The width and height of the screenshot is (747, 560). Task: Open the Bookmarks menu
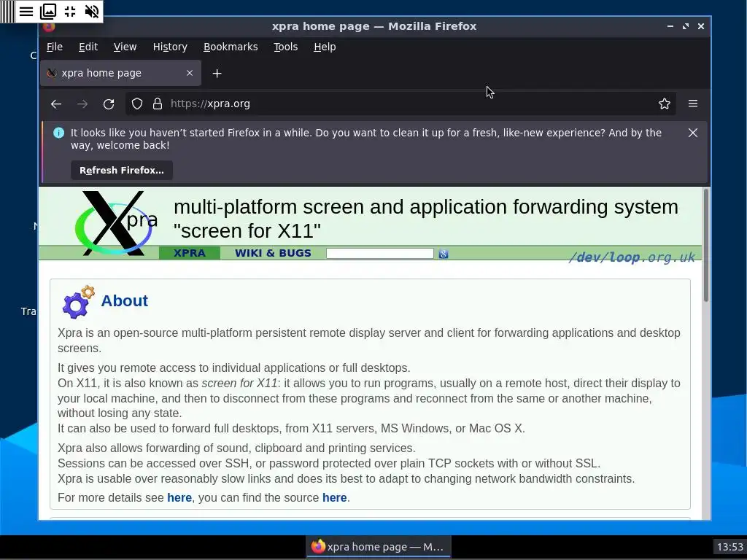[231, 47]
